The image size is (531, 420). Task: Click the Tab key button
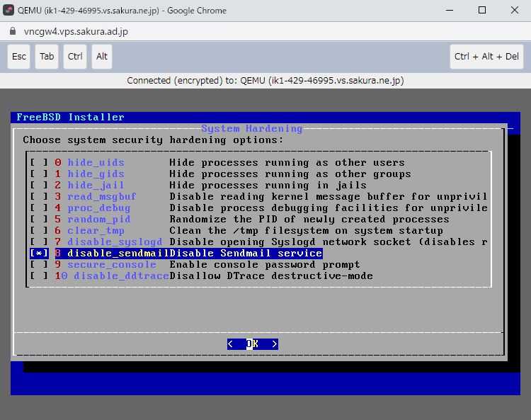click(47, 57)
